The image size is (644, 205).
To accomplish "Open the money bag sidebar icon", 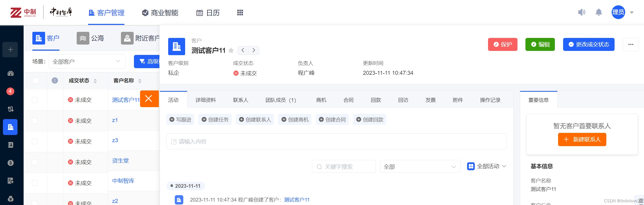I will pos(11,199).
